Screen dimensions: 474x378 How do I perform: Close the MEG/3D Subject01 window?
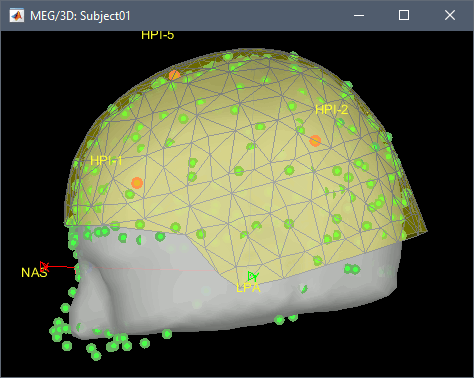click(450, 15)
